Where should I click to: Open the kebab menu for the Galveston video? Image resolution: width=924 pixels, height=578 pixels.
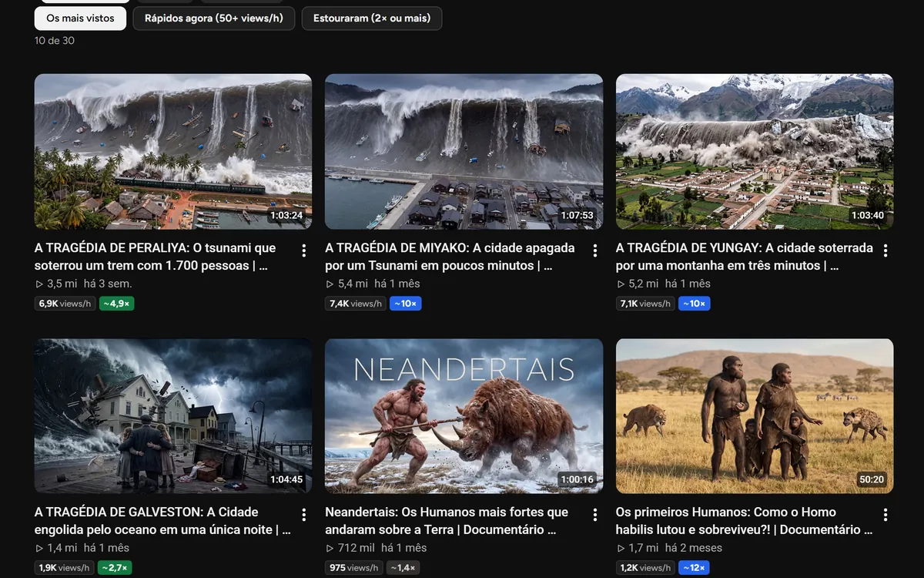(304, 515)
